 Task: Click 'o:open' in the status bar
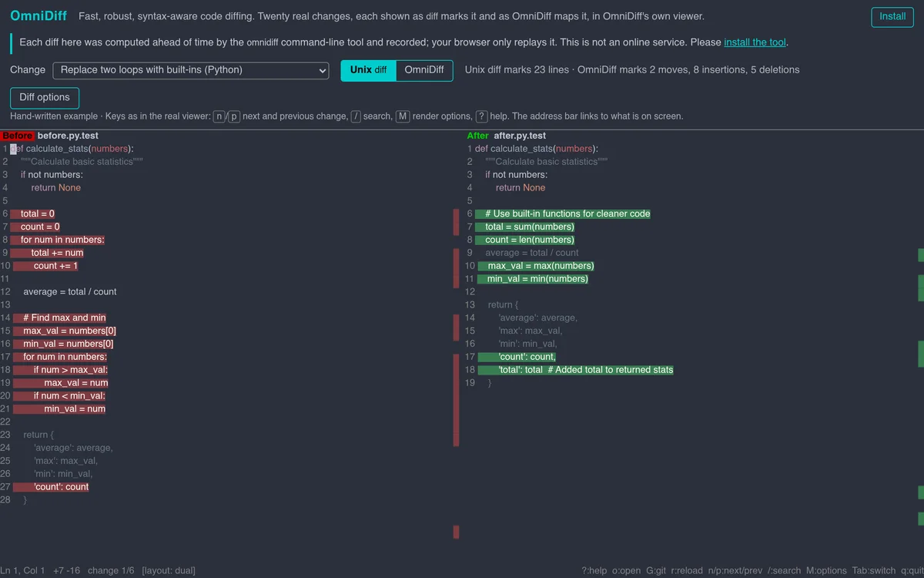(626, 570)
